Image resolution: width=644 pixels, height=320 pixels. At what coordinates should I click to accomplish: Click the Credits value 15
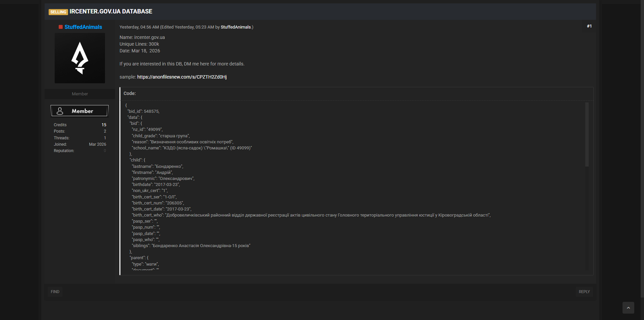pos(104,125)
